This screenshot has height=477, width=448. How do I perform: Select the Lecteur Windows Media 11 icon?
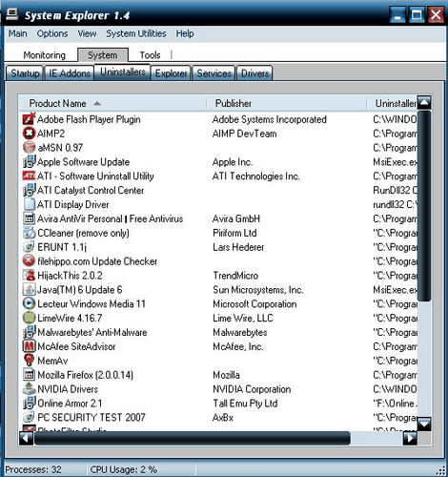pyautogui.click(x=29, y=303)
